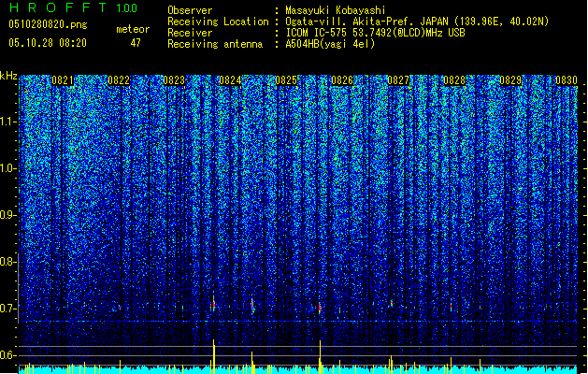Image resolution: width=588 pixels, height=374 pixels.
Task: Click the Observer name Masayuki Kobayashi
Action: [336, 10]
